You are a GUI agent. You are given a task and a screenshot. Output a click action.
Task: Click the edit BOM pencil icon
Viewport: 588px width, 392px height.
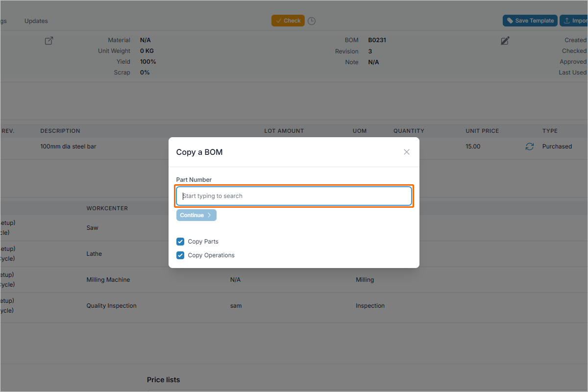click(505, 41)
